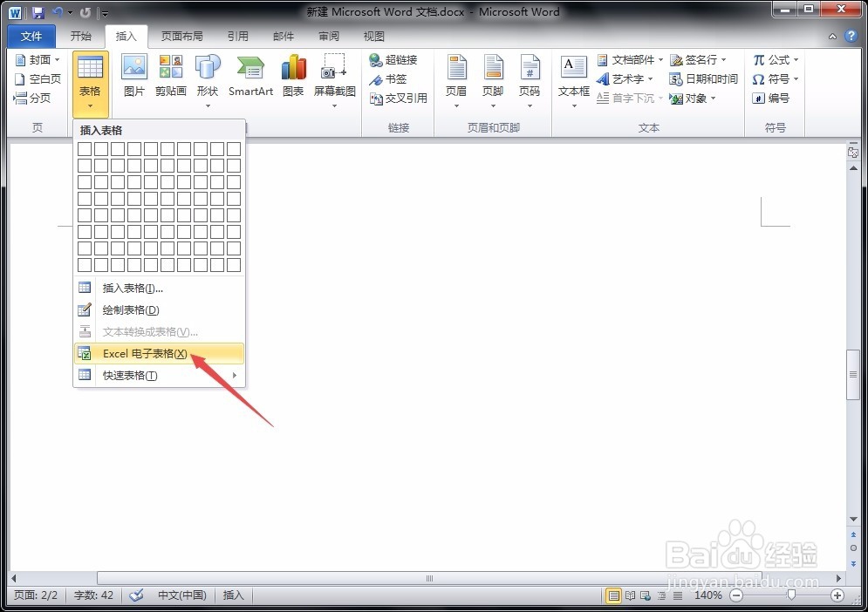This screenshot has width=868, height=612.
Task: Click the 表格 (Table) ribbon button
Action: click(90, 84)
